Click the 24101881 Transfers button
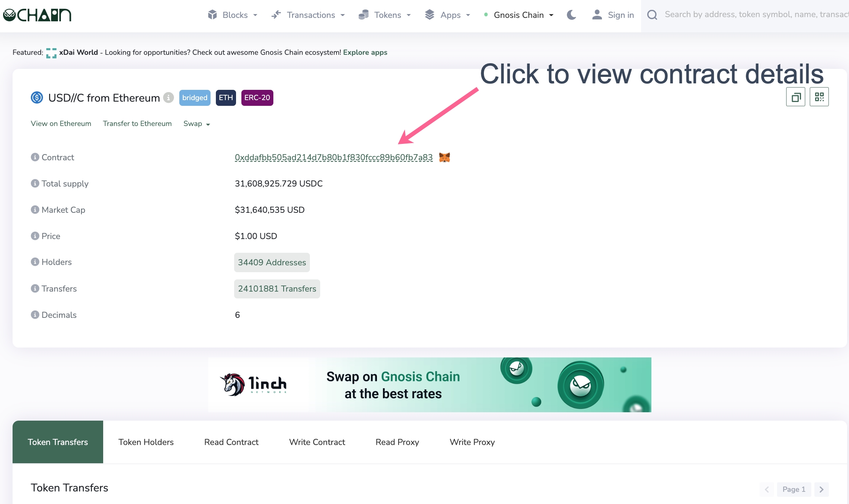Image resolution: width=849 pixels, height=504 pixels. 277,289
